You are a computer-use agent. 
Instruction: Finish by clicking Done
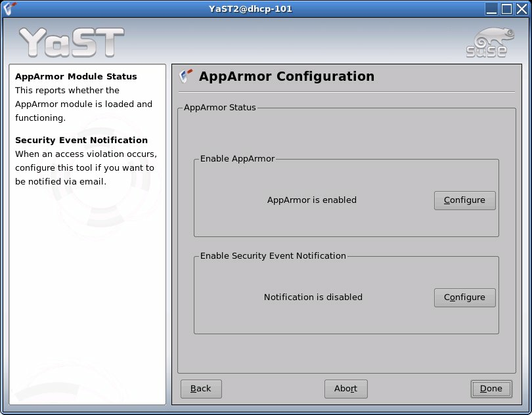point(491,389)
